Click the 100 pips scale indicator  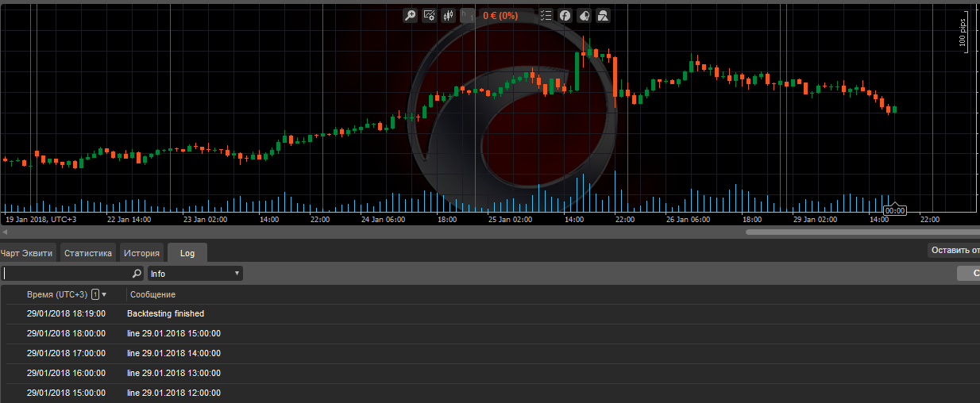click(x=962, y=34)
